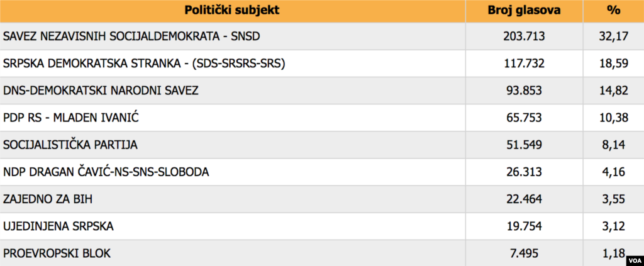The height and width of the screenshot is (266, 644).
Task: Click the 203.713 vote count cell
Action: coord(524,36)
